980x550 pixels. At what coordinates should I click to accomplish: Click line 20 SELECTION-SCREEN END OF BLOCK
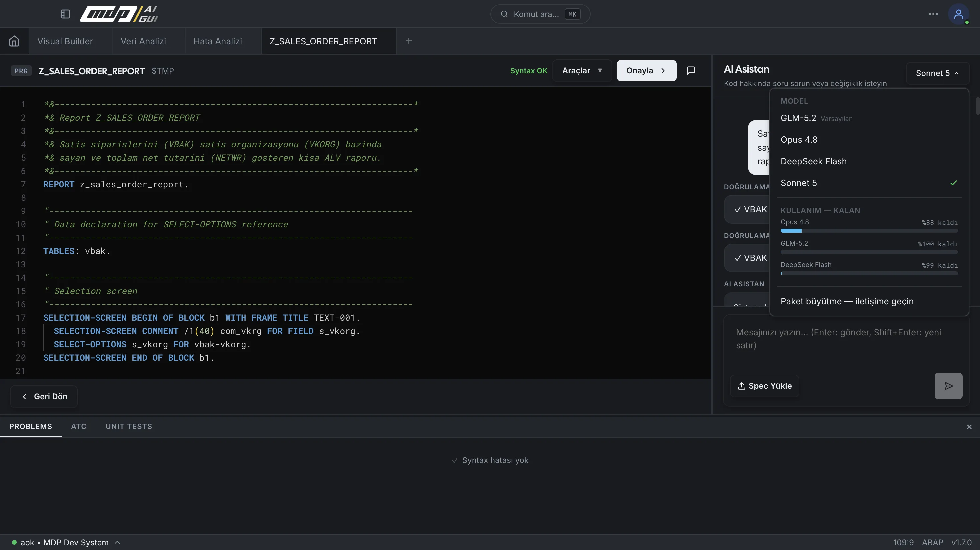coord(129,358)
